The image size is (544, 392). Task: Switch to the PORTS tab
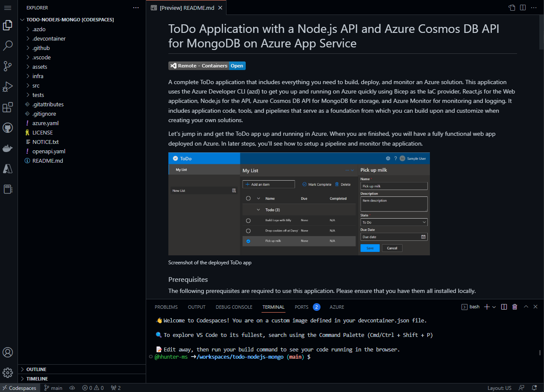[301, 307]
